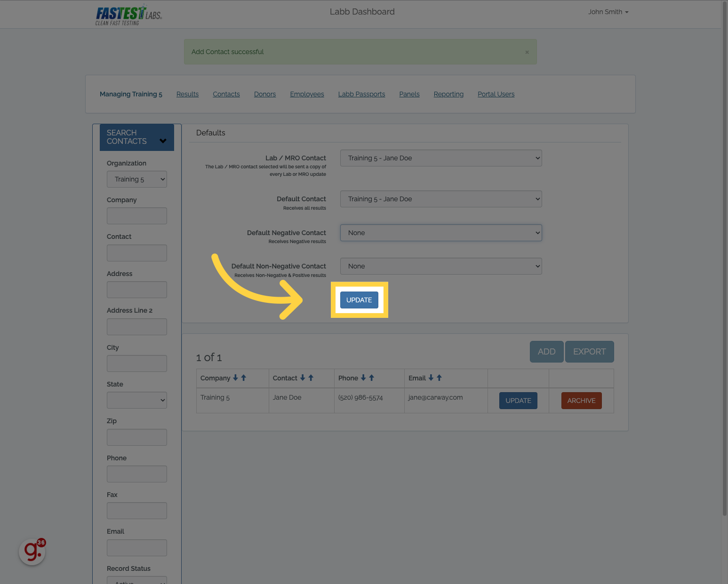Click in the Address Line 2 field
The image size is (728, 584).
[137, 327]
